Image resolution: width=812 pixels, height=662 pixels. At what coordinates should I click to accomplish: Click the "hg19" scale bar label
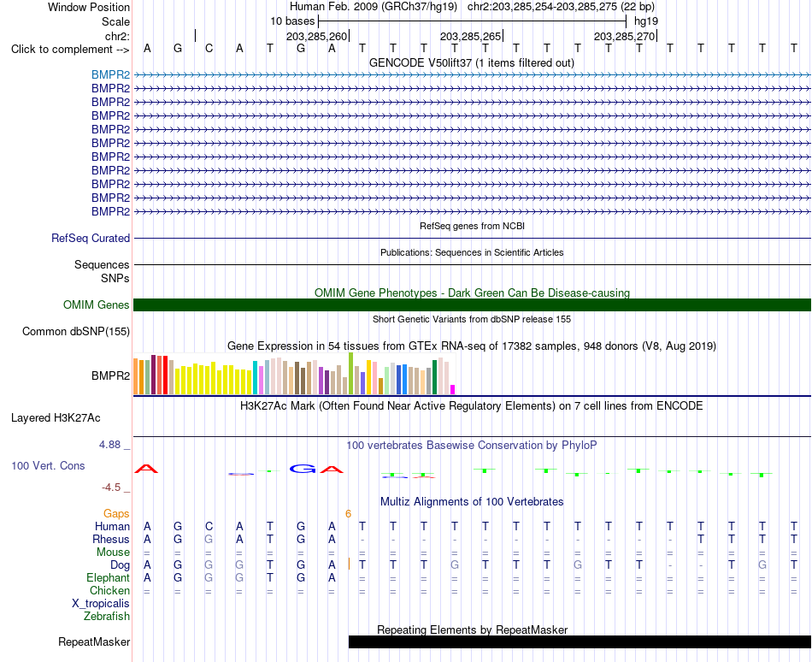click(646, 21)
